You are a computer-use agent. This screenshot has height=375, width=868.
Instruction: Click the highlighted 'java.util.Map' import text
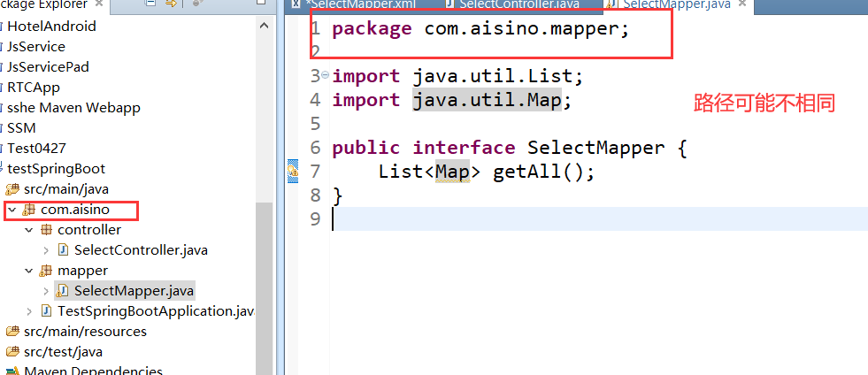pos(488,100)
